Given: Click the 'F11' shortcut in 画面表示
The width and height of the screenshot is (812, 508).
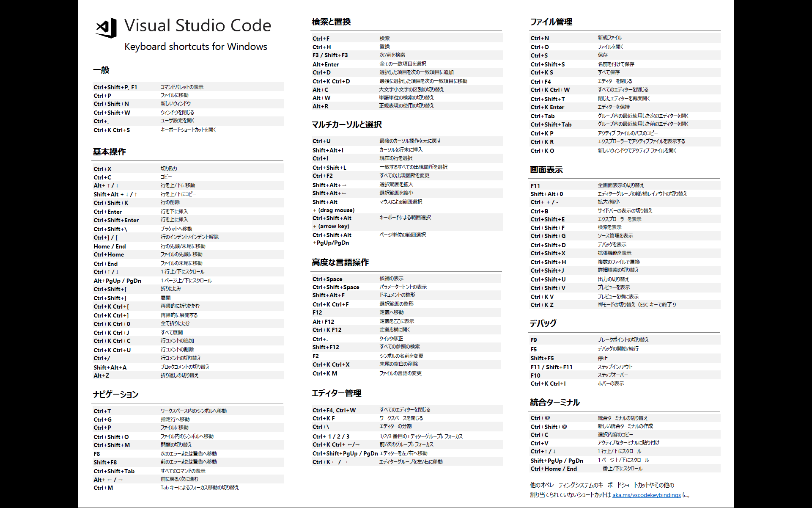Looking at the screenshot, I should pyautogui.click(x=535, y=186).
